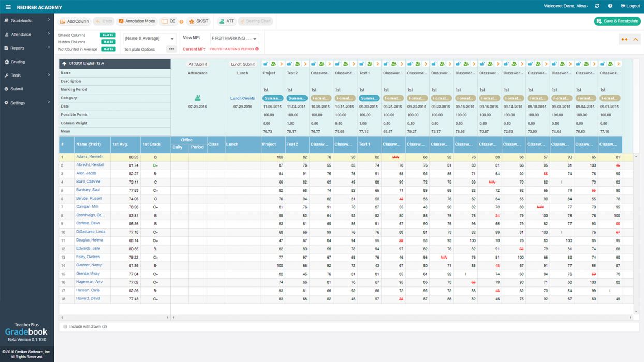Click the info icon beside Fourth Marking Period
This screenshot has width=644, height=362.
257,49
